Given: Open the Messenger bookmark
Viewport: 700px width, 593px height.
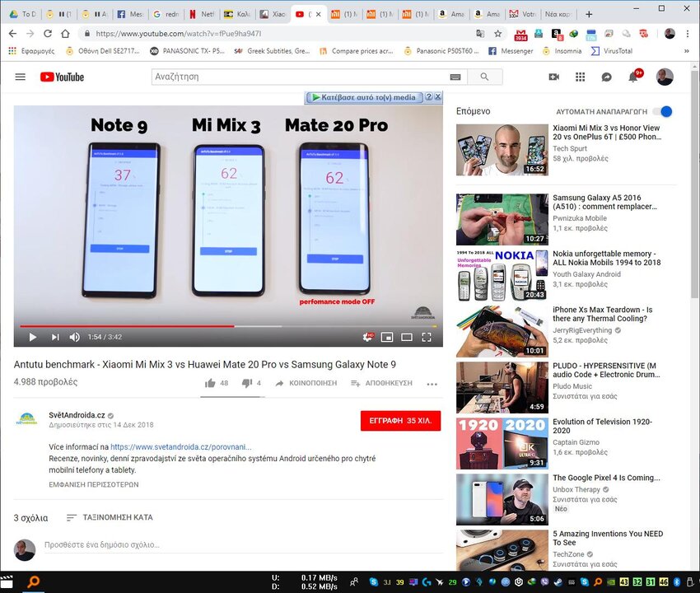Looking at the screenshot, I should click(511, 51).
